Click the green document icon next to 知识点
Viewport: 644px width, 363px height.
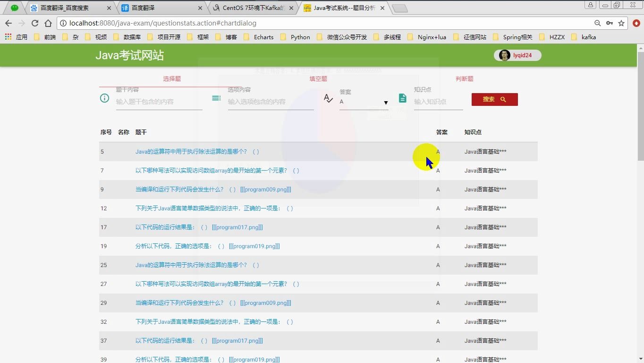click(x=402, y=98)
